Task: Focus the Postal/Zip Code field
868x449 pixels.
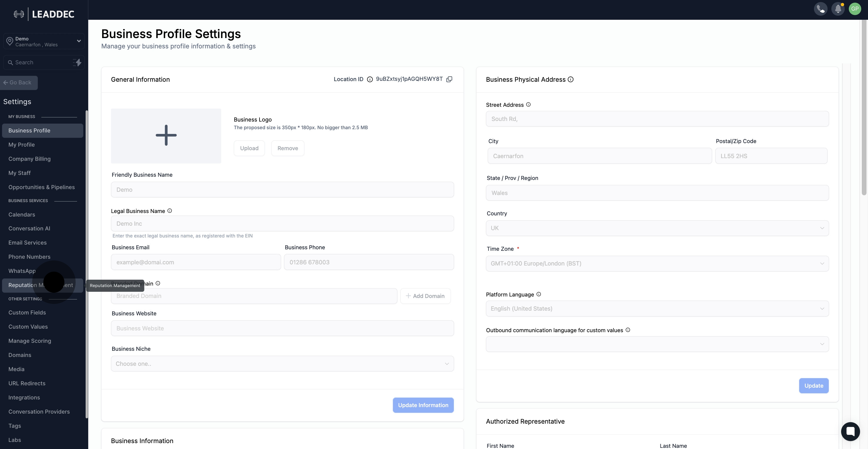Action: point(771,156)
